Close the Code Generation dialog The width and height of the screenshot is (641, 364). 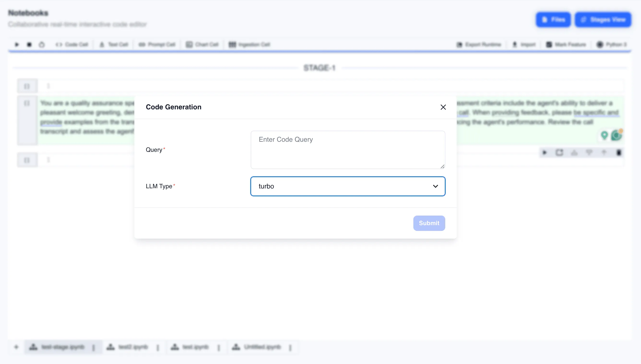pyautogui.click(x=443, y=107)
